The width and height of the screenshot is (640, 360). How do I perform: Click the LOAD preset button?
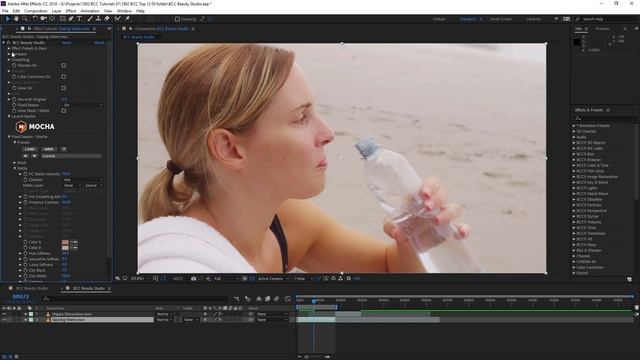coord(30,149)
